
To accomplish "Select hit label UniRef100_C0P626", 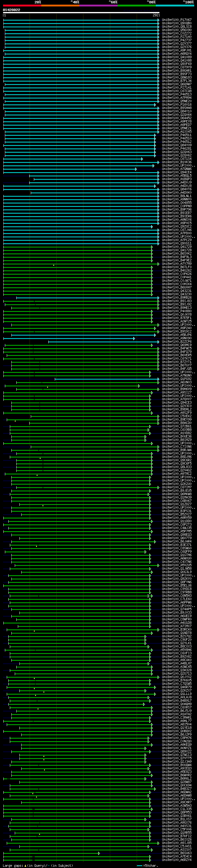I will [176, 274].
